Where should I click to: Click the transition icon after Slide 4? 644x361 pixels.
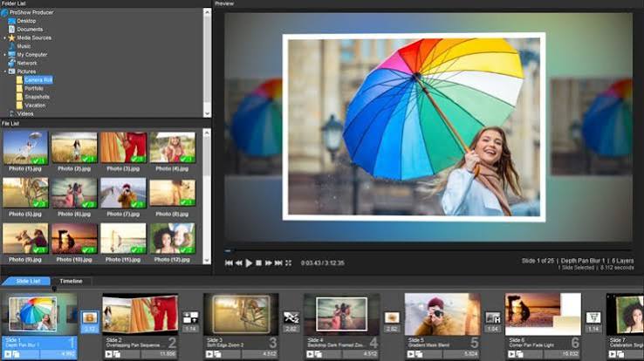(x=392, y=317)
